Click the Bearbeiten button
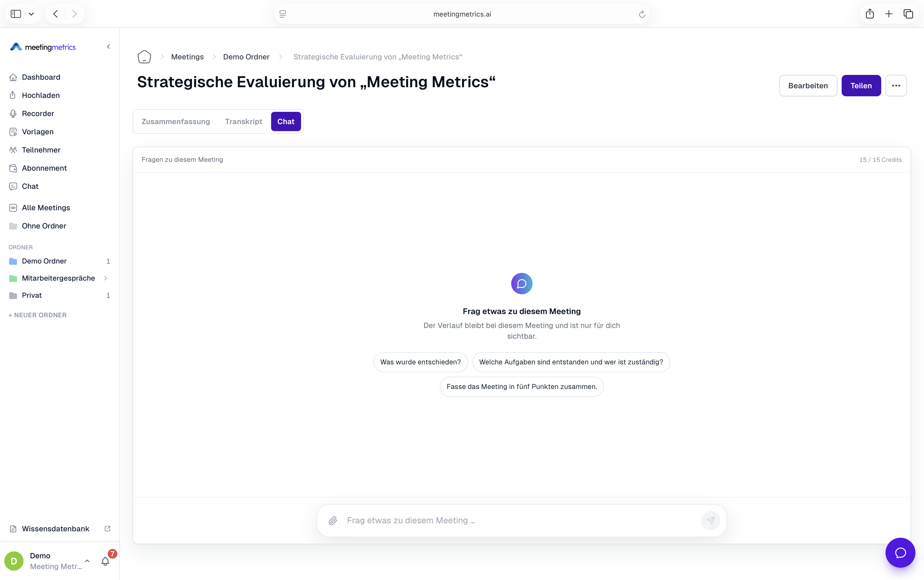924x580 pixels. pos(808,86)
